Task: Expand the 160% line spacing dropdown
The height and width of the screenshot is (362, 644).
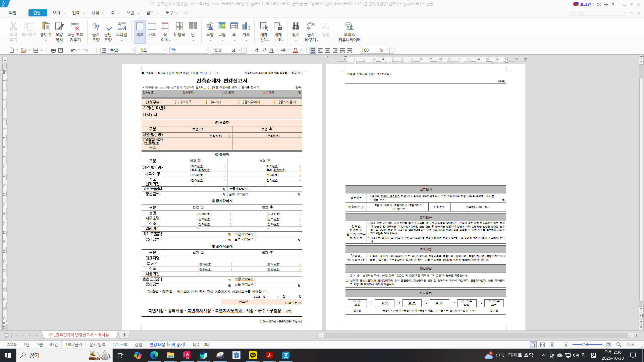Action: point(387,50)
